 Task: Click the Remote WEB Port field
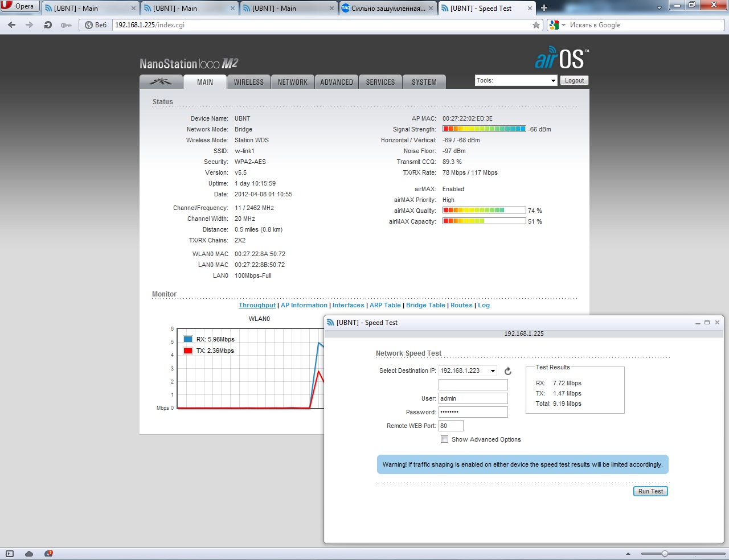click(x=451, y=426)
